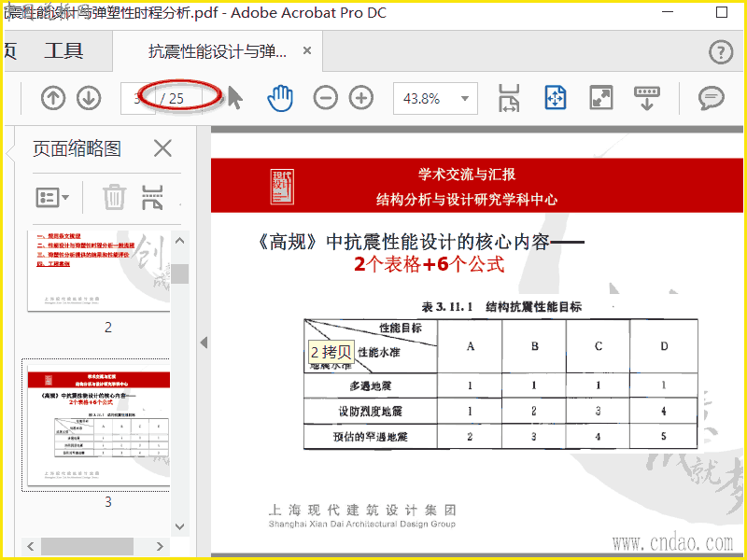Click the page 2 label under thumbnail

108,328
